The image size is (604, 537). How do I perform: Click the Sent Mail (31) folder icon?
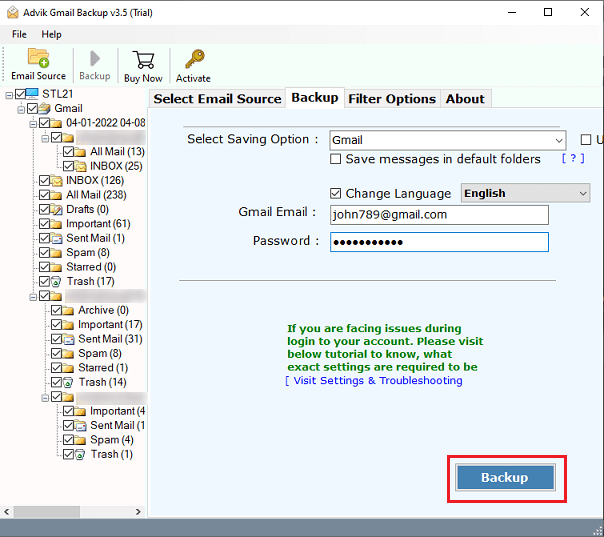(x=68, y=339)
